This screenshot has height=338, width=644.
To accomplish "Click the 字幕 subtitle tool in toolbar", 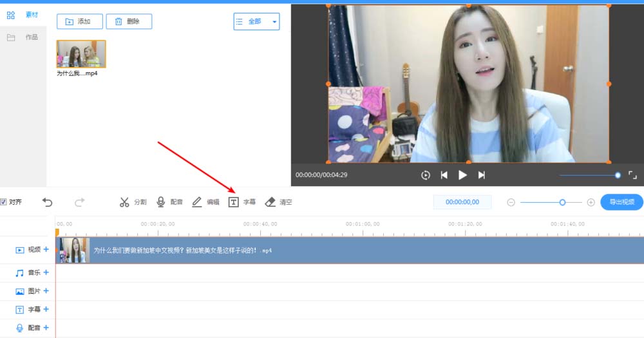I will tap(242, 202).
